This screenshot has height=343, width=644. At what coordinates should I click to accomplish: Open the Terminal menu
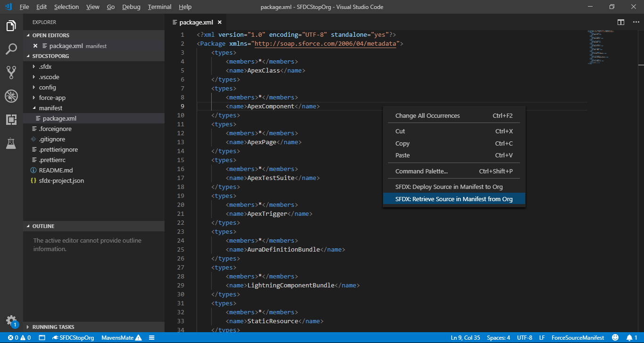point(159,7)
